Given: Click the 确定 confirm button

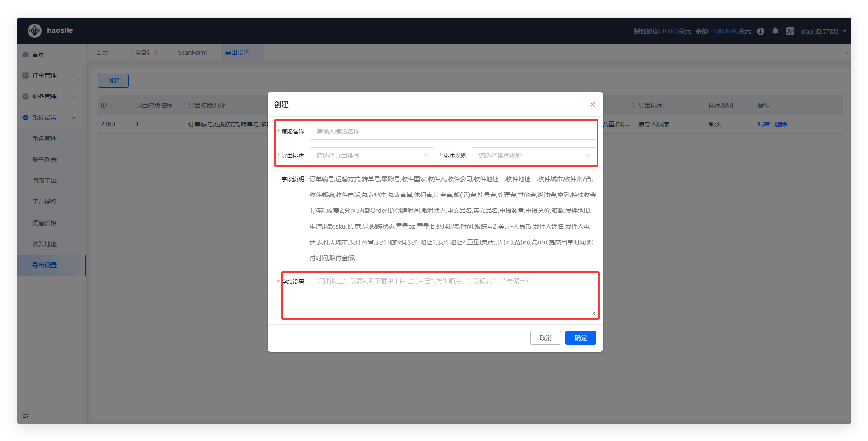Looking at the screenshot, I should pos(580,338).
